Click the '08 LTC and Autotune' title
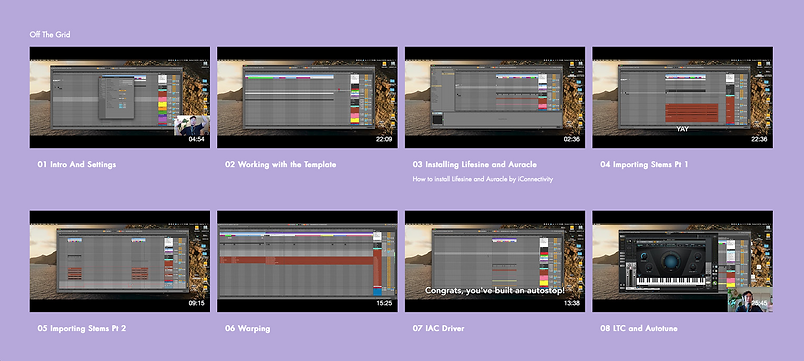The image size is (804, 361). (x=638, y=328)
